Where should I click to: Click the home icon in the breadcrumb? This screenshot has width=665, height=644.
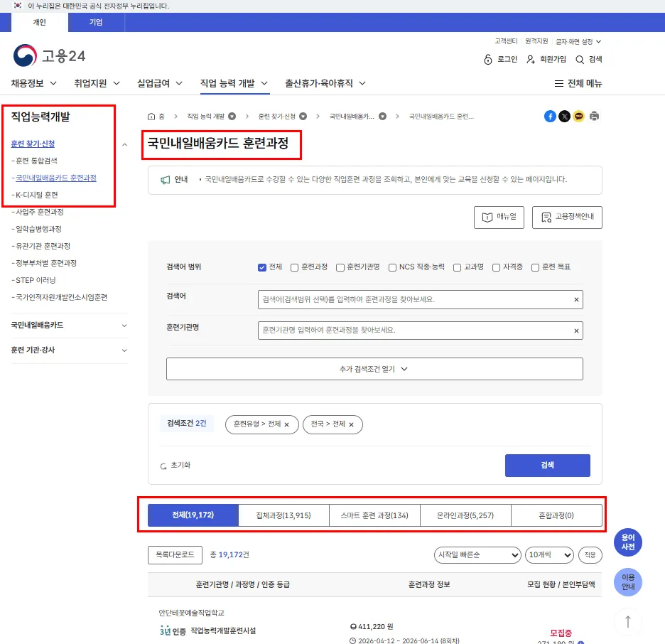pos(150,115)
